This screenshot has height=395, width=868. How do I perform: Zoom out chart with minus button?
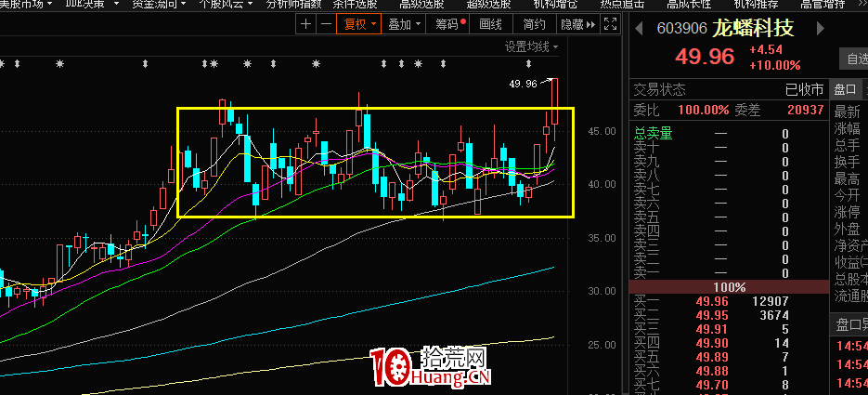click(326, 24)
